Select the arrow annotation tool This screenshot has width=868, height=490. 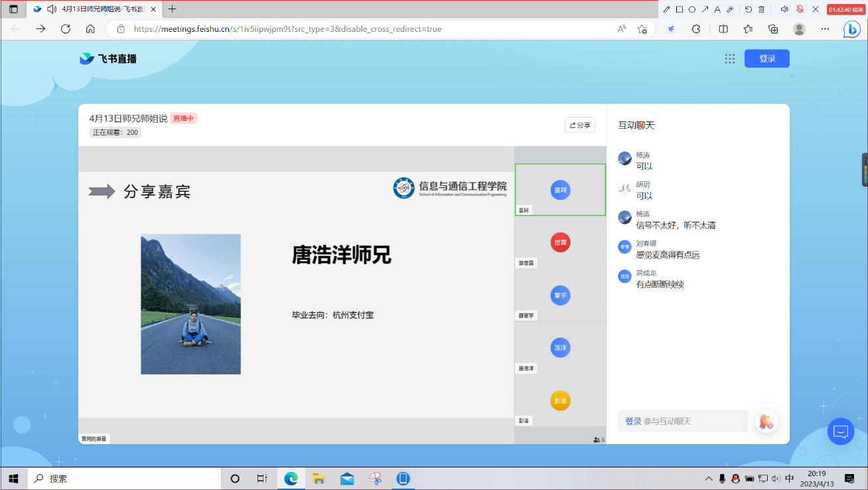tap(705, 9)
